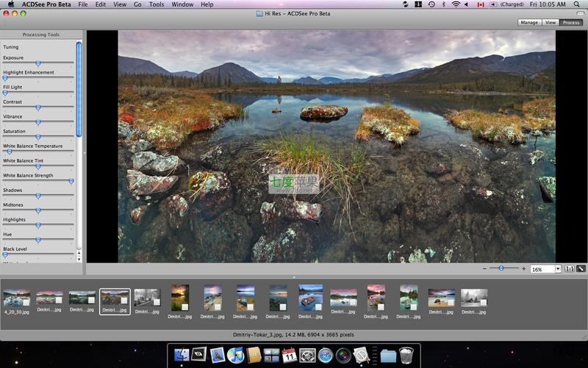588x368 pixels.
Task: Open the ACDSee Pro Beta app menu
Action: (46, 4)
